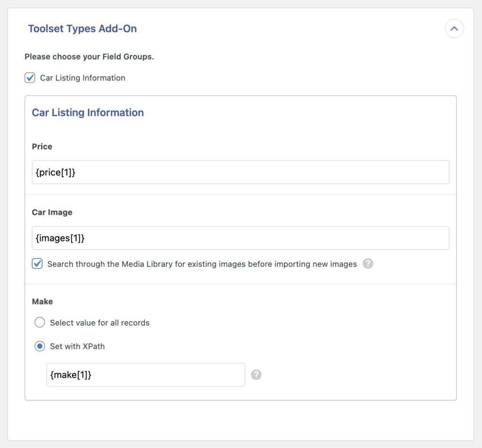The image size is (482, 448).
Task: Click the circular chevron icon top right
Action: [454, 29]
